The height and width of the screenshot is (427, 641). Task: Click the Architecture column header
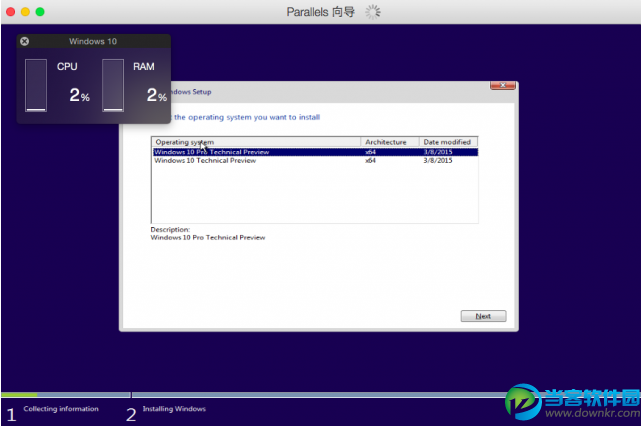coord(390,142)
